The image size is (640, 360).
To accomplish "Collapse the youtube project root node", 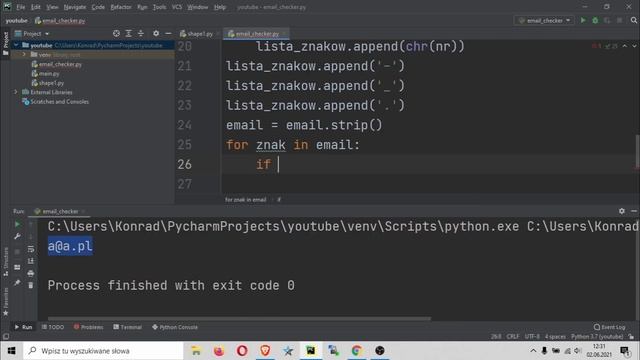I will coord(16,45).
